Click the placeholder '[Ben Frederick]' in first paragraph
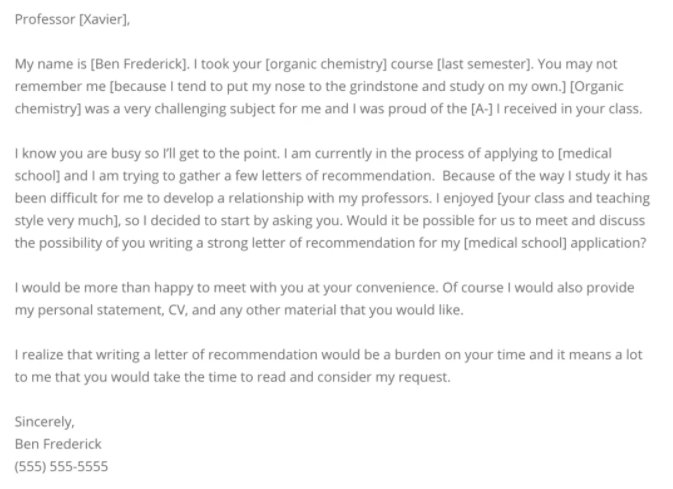This screenshot has width=673, height=489. click(x=139, y=64)
